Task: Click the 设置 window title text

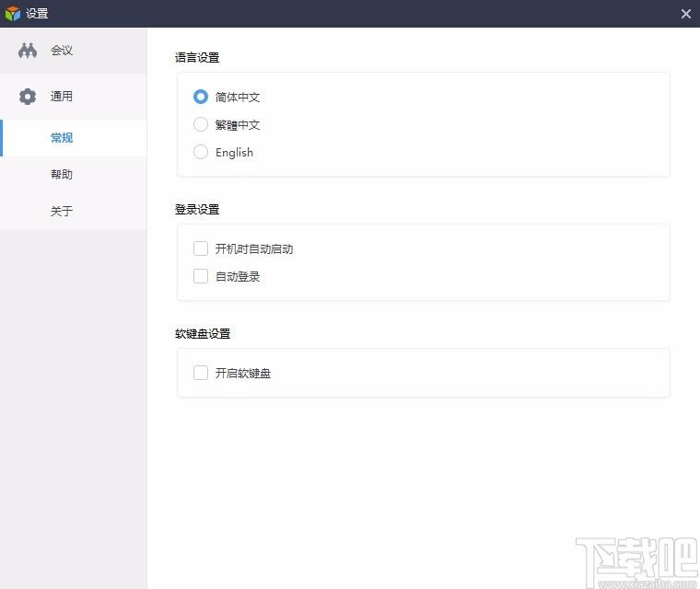Action: pyautogui.click(x=37, y=14)
